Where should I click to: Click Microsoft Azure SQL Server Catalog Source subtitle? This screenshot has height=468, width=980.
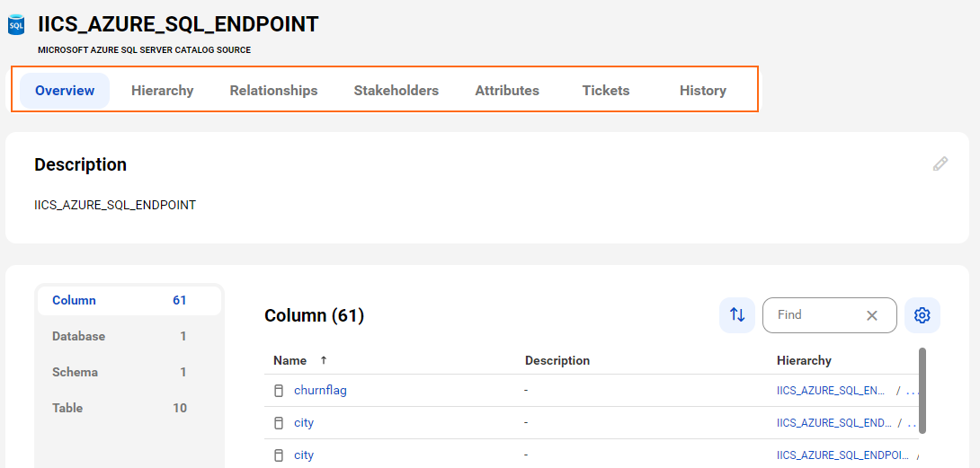[145, 50]
